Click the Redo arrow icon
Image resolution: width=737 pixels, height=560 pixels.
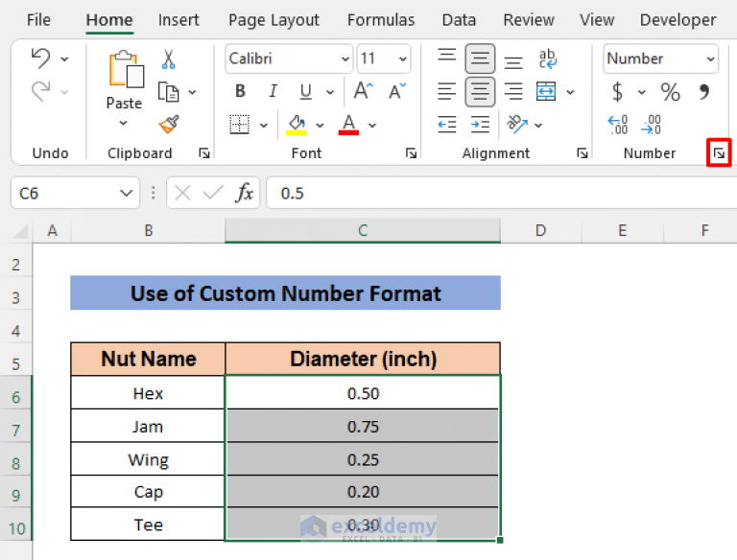pyautogui.click(x=41, y=91)
